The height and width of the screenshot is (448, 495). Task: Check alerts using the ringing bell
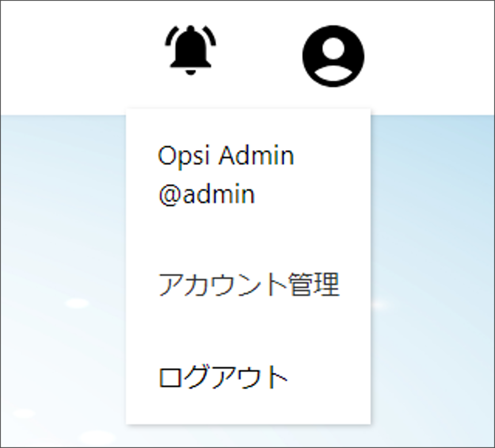click(x=191, y=51)
